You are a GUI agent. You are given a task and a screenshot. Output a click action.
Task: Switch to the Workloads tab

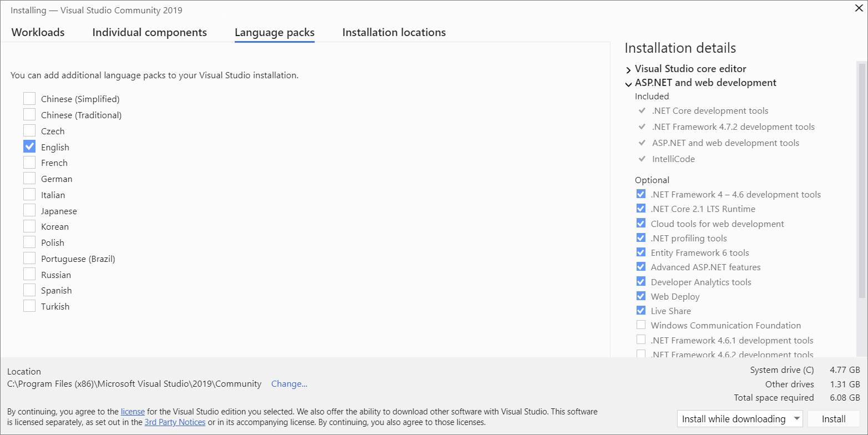(x=37, y=32)
